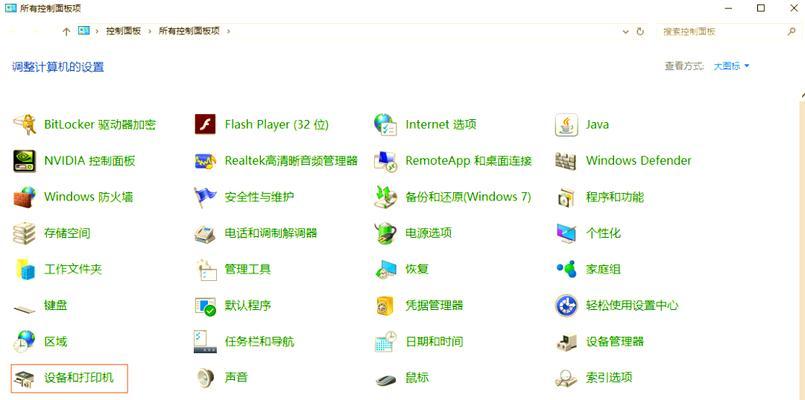This screenshot has height=400, width=805.
Task: Click the 设备管理器 label text
Action: 615,341
